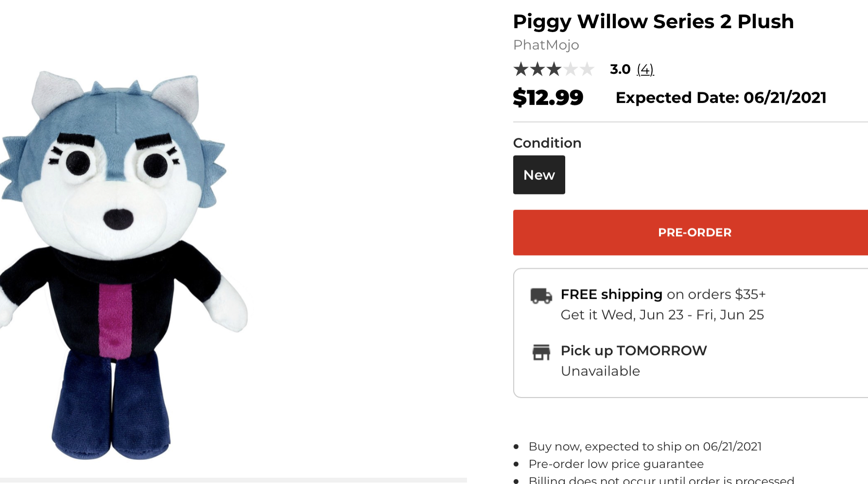
Task: Click the 3.0 rating score
Action: (620, 69)
